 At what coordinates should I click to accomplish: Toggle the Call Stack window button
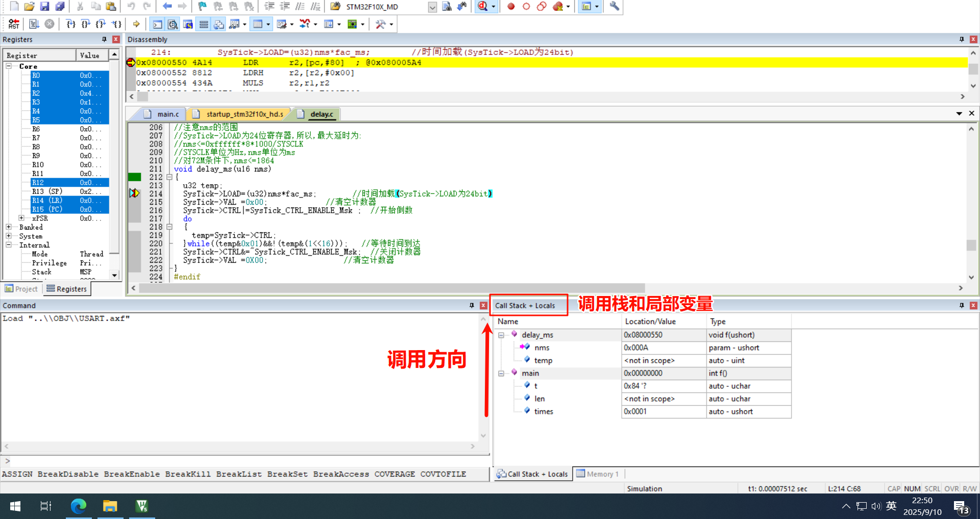[219, 24]
